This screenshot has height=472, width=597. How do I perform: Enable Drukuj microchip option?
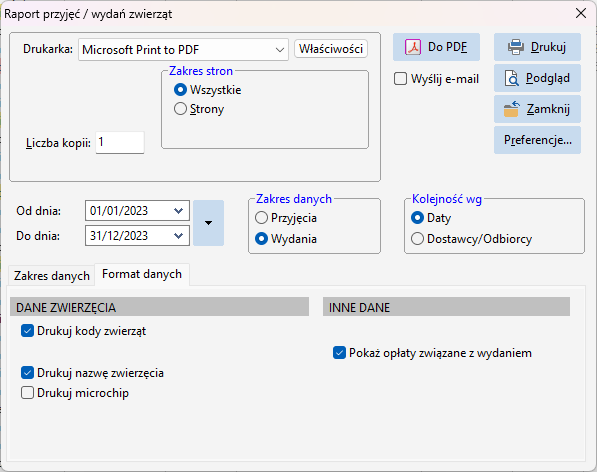pos(27,393)
